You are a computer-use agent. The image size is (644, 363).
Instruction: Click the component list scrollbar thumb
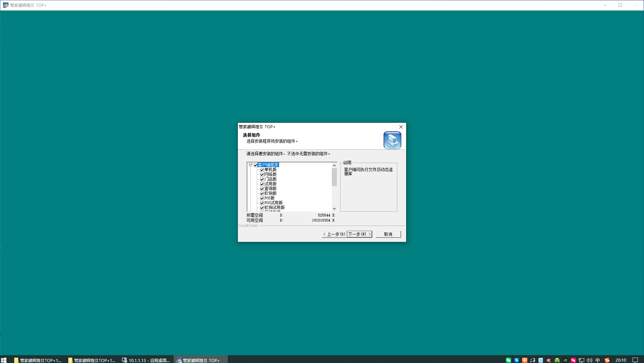[x=334, y=177]
